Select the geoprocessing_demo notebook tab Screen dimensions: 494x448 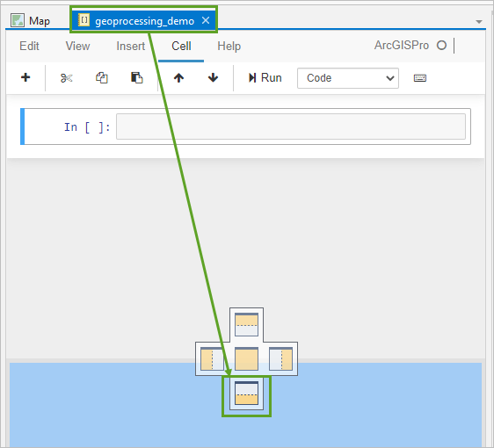(x=144, y=21)
